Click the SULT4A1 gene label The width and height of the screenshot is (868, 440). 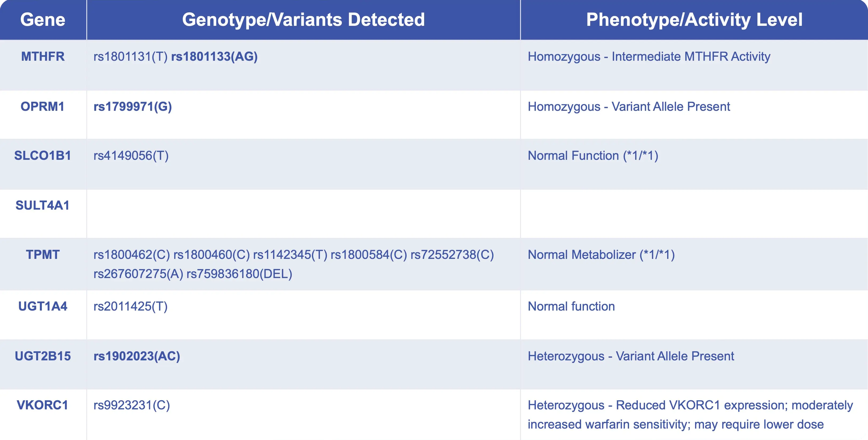pyautogui.click(x=42, y=205)
